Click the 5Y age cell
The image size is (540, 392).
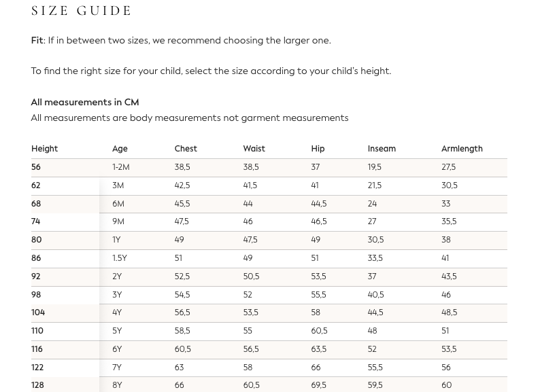[x=117, y=331]
